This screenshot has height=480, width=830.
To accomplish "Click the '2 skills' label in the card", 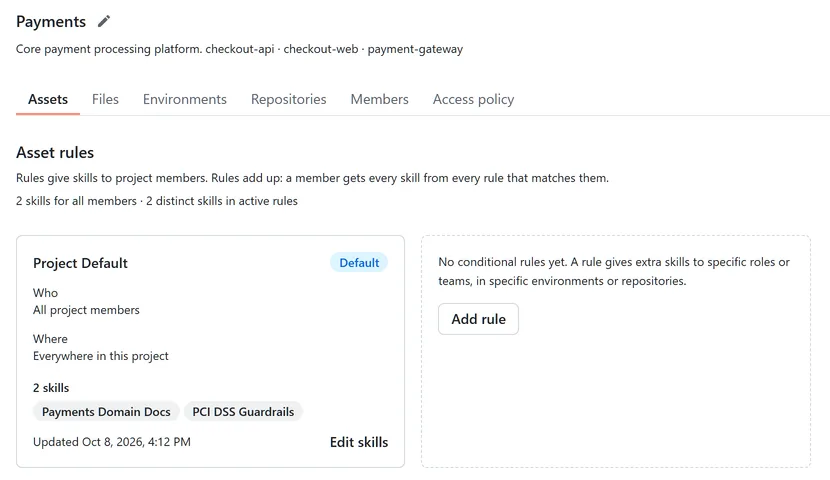I will [51, 388].
